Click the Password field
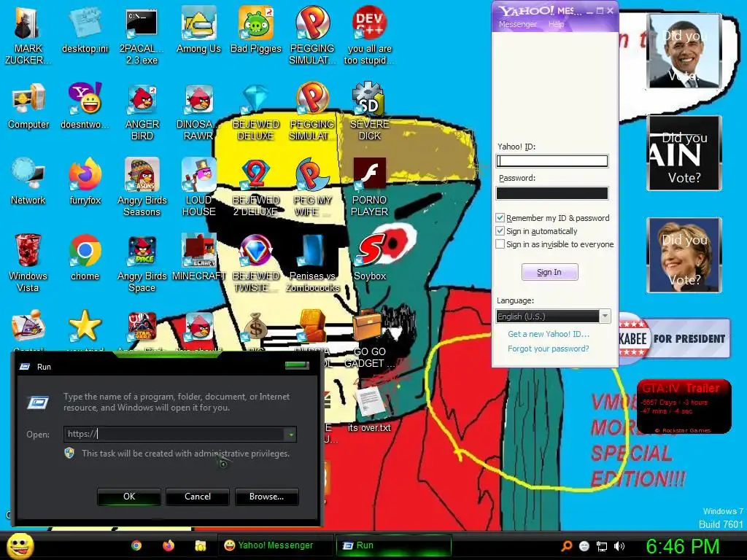This screenshot has width=747, height=560. [552, 192]
